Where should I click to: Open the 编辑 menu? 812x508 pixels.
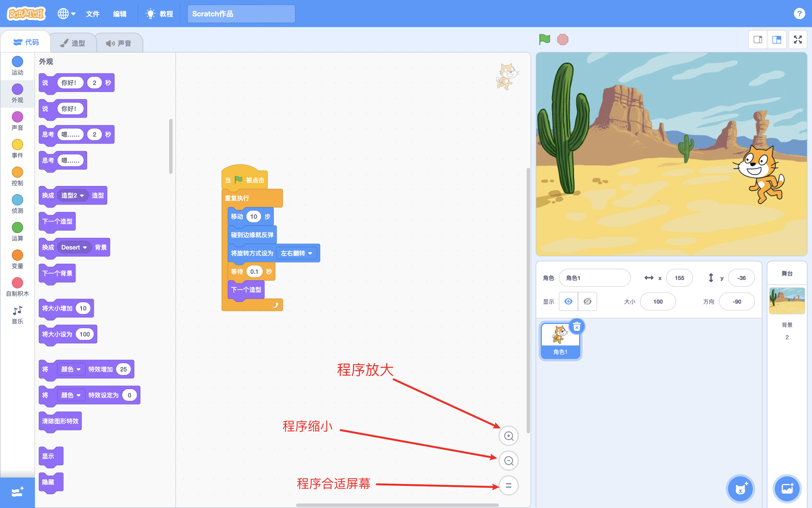tap(120, 14)
